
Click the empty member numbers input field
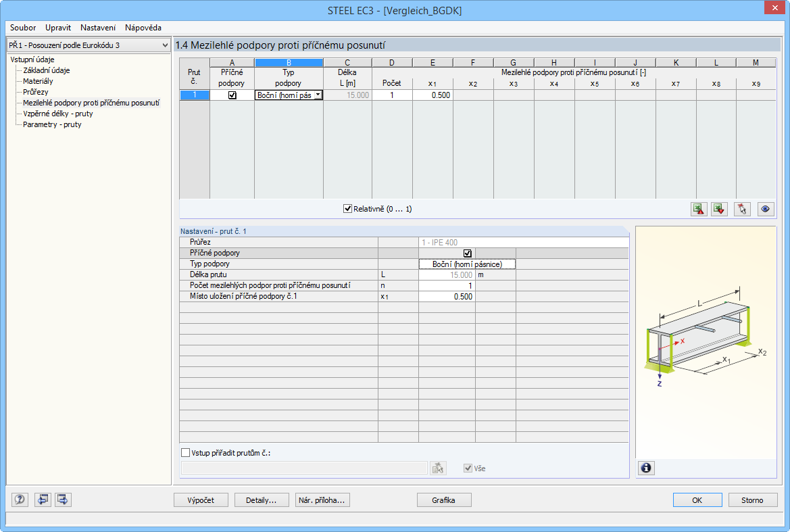tap(304, 468)
